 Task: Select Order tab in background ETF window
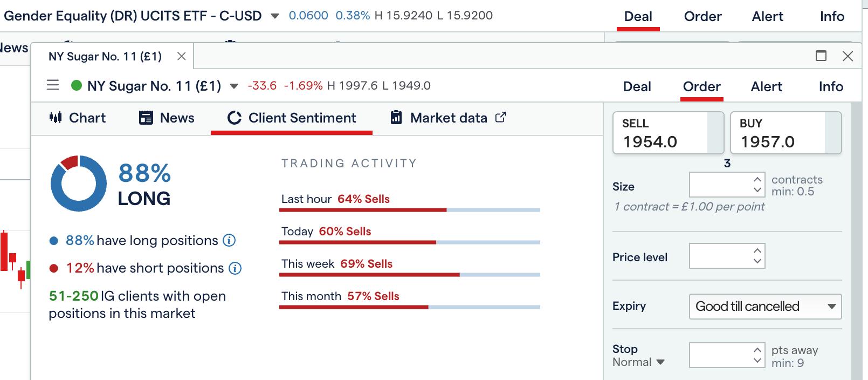point(703,16)
